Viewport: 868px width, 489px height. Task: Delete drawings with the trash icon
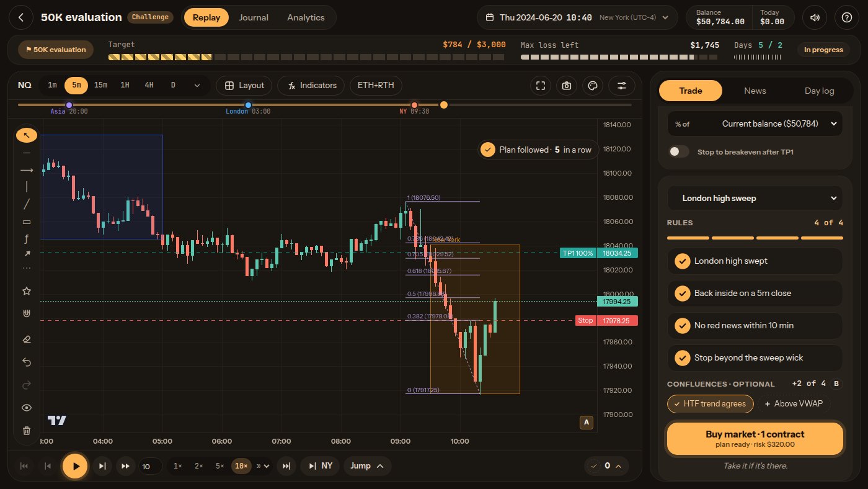(x=26, y=431)
